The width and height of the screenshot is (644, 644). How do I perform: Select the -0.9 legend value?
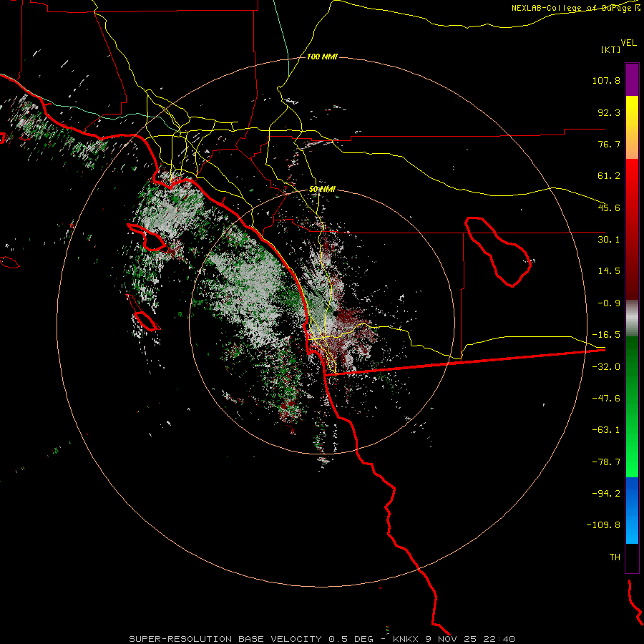pyautogui.click(x=609, y=303)
